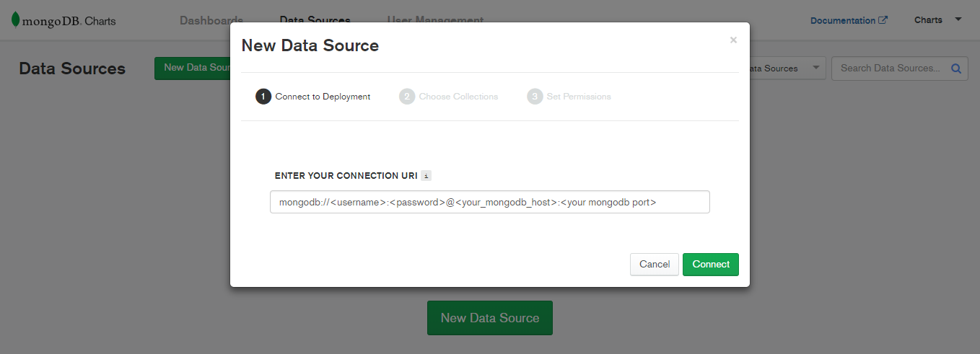Cancel the new data source dialog
Image resolution: width=980 pixels, height=354 pixels.
[x=655, y=265]
